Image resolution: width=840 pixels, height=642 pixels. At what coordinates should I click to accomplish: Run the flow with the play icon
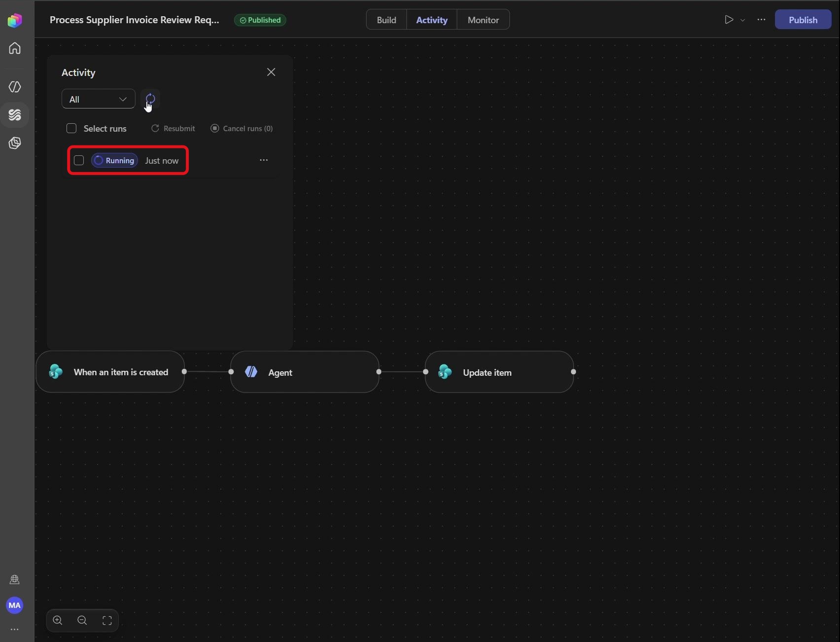coord(729,20)
